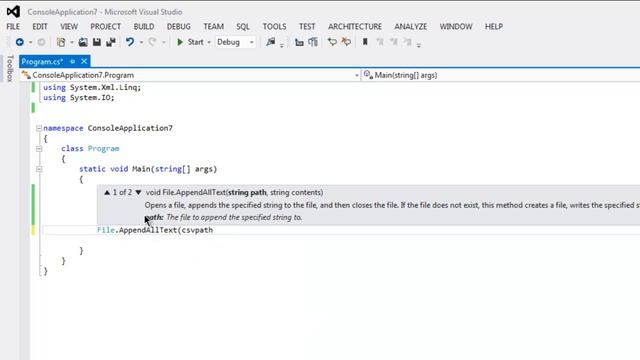Click the Uncomment Selection toolbar icon

tap(346, 42)
